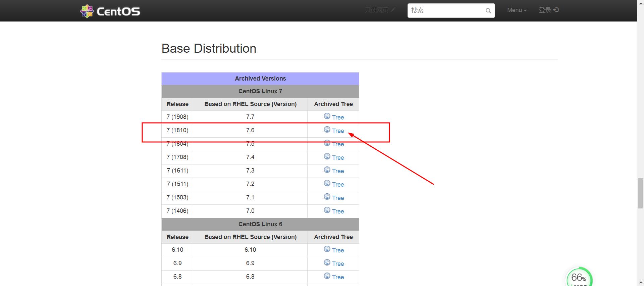Click "Archived Tree" header under CentOS Linux 6
Viewport: 644px width, 286px height.
tap(333, 237)
